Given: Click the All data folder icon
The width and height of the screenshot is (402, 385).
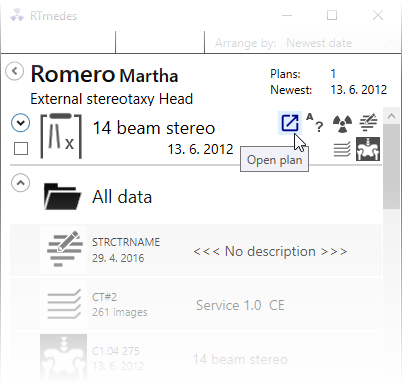Looking at the screenshot, I should [62, 197].
